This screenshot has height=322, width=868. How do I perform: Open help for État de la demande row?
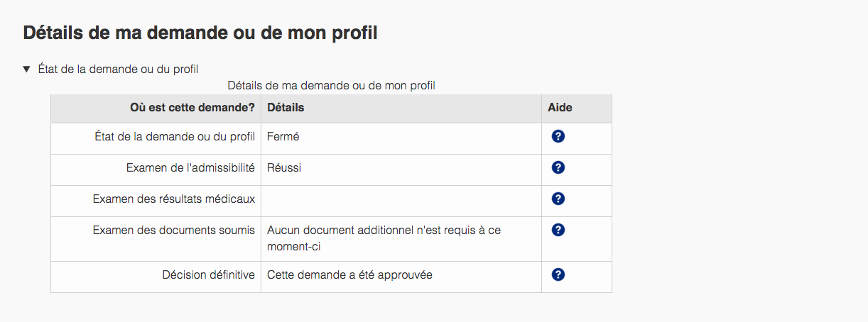pos(558,136)
